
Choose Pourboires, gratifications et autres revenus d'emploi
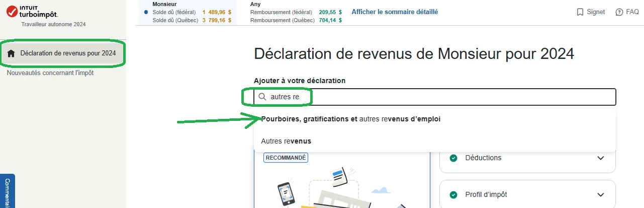pyautogui.click(x=351, y=119)
